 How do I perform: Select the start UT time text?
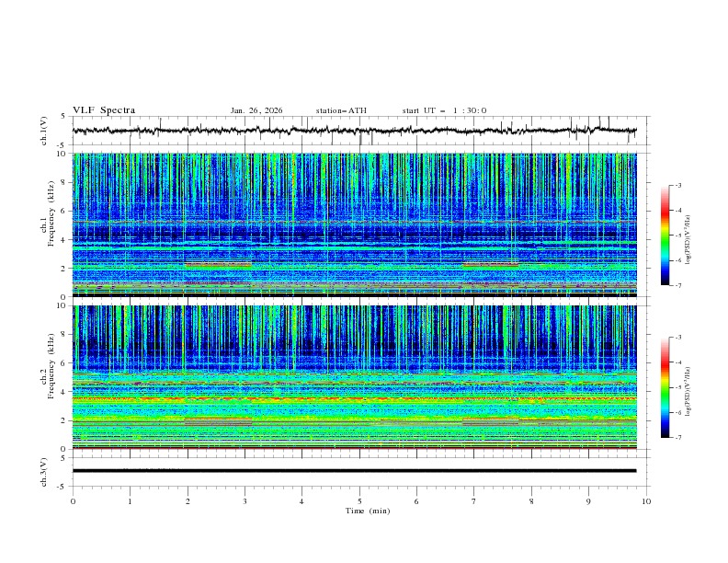[x=444, y=110]
